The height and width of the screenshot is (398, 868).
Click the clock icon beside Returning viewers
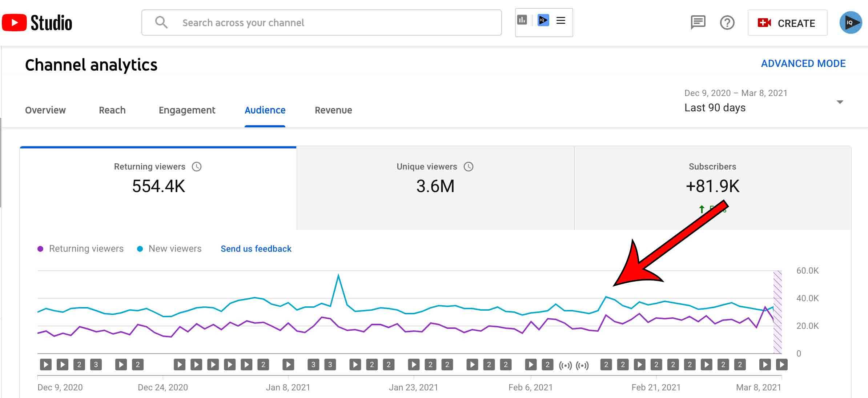pos(197,167)
